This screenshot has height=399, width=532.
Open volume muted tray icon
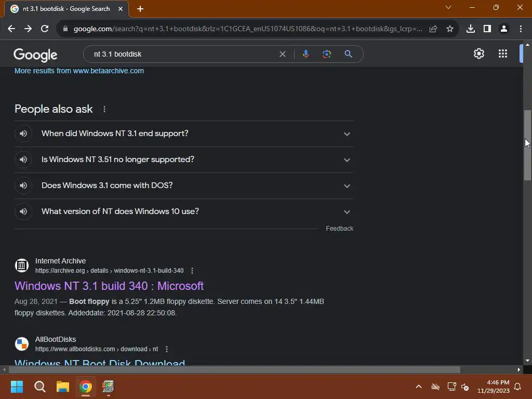pyautogui.click(x=465, y=387)
